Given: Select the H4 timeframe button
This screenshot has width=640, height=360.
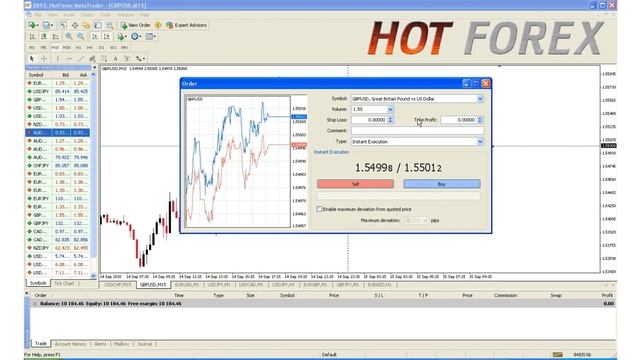Looking at the screenshot, I should [x=89, y=47].
